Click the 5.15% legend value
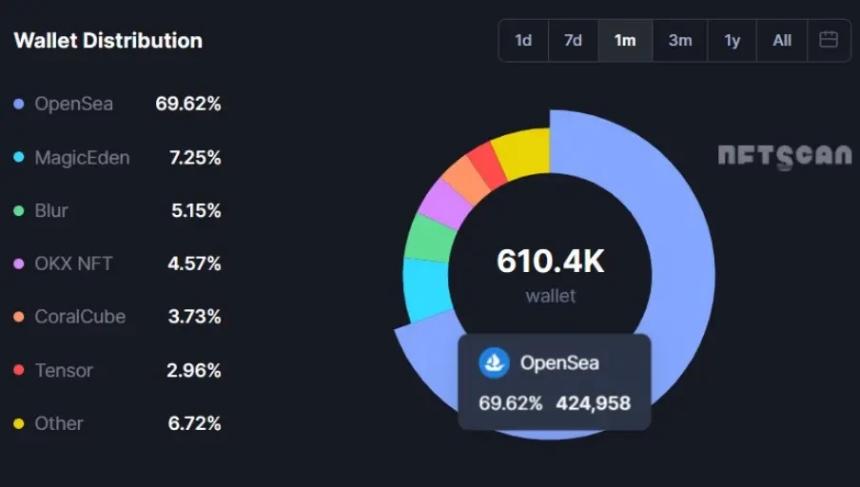Image resolution: width=860 pixels, height=487 pixels. (196, 211)
